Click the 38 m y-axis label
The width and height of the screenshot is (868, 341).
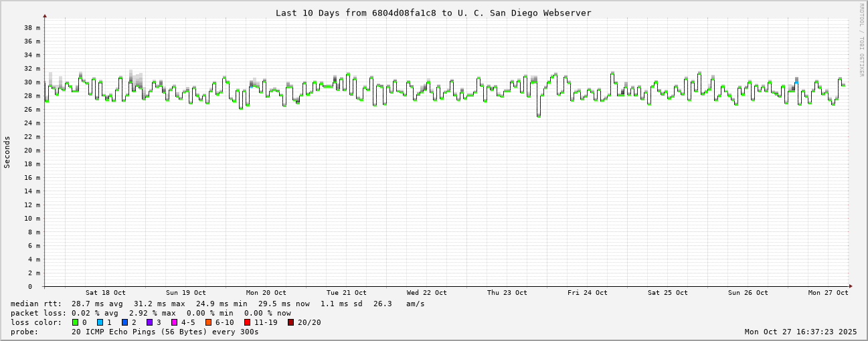[33, 27]
